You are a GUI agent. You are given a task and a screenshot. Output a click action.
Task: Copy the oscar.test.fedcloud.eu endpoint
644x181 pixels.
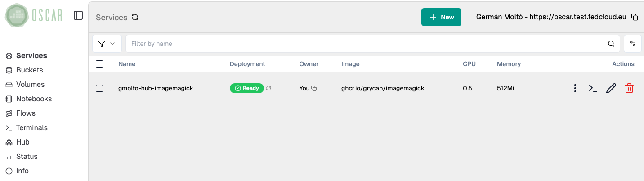point(635,17)
